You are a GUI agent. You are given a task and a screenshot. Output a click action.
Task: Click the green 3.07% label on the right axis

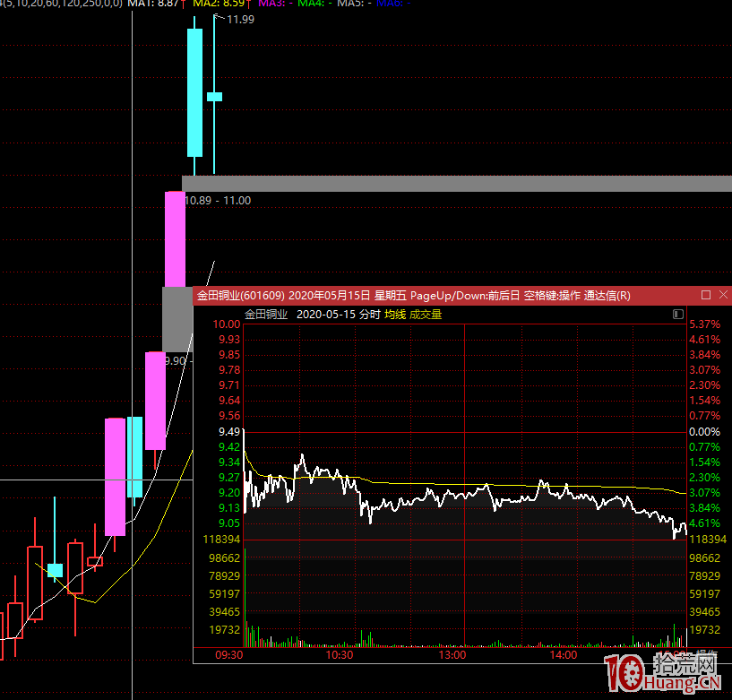(704, 492)
